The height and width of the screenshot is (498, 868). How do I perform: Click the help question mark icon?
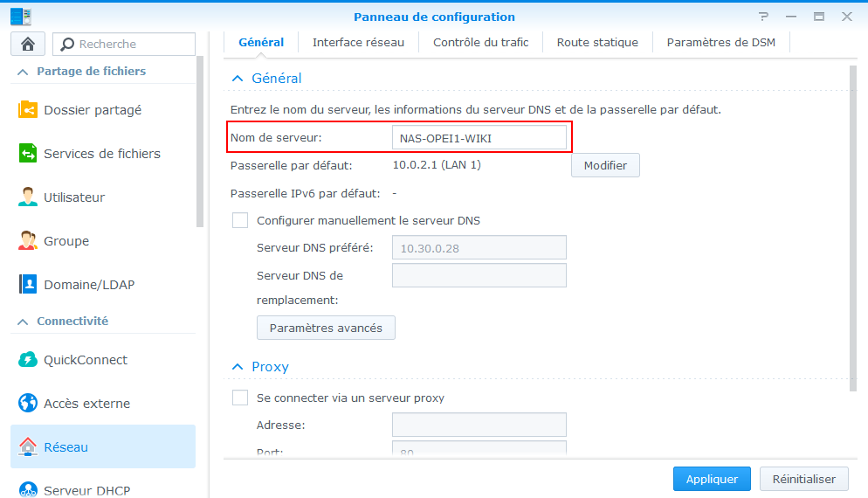point(764,17)
